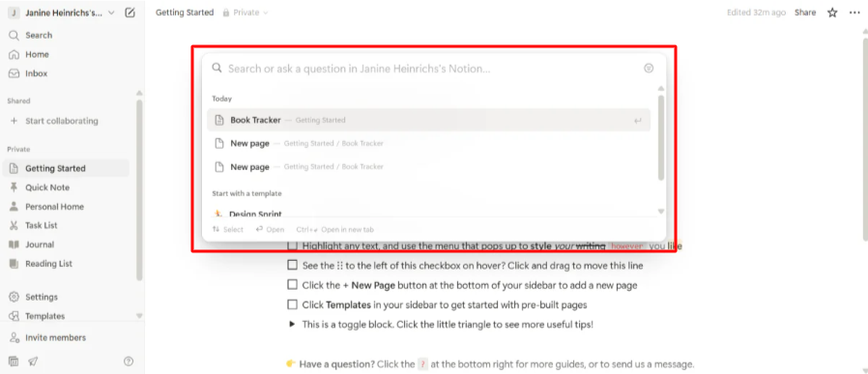Open the three-dot page menu
Screen dimensions: 868x374
(x=854, y=13)
